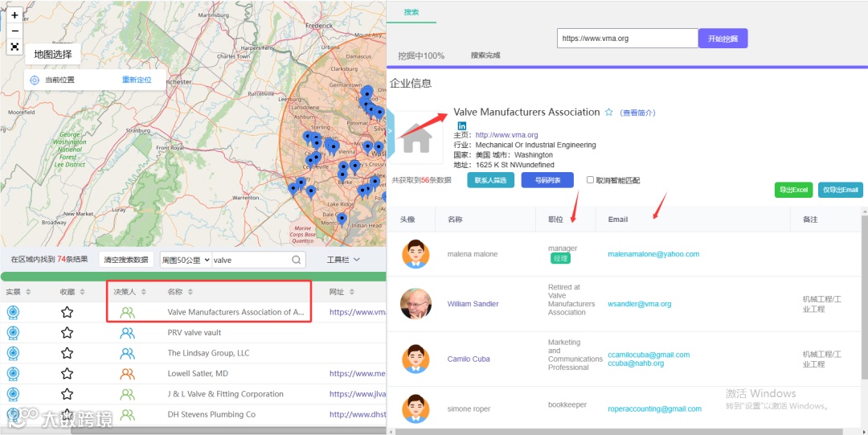
Task: Click the search magnifier icon beside valve
Action: (x=296, y=260)
